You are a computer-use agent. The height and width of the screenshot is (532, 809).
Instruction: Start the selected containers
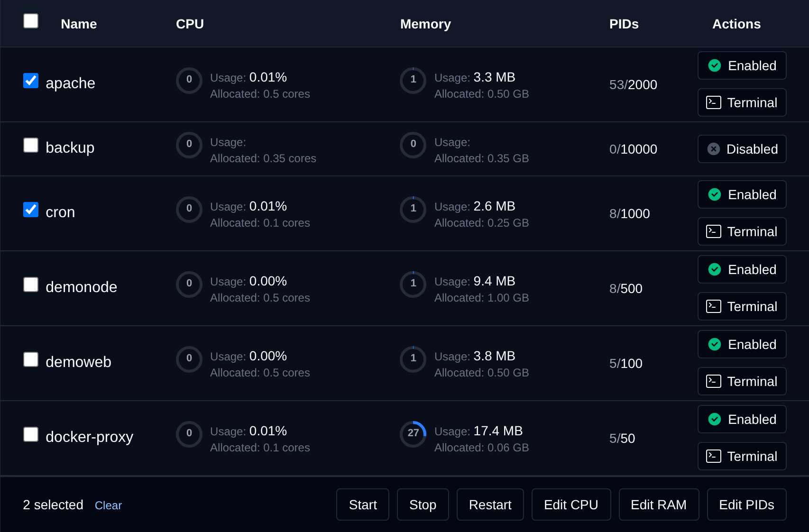tap(363, 504)
